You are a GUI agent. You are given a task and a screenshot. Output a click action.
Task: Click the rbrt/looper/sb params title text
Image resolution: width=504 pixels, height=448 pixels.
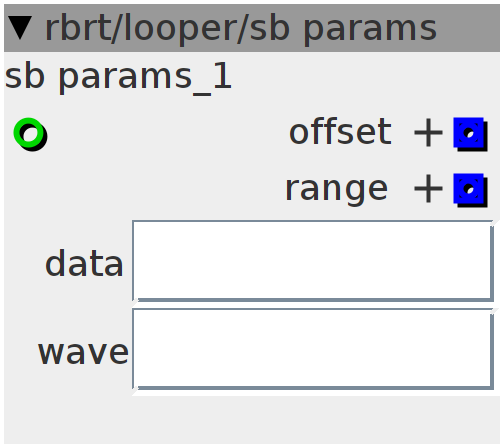point(241,29)
